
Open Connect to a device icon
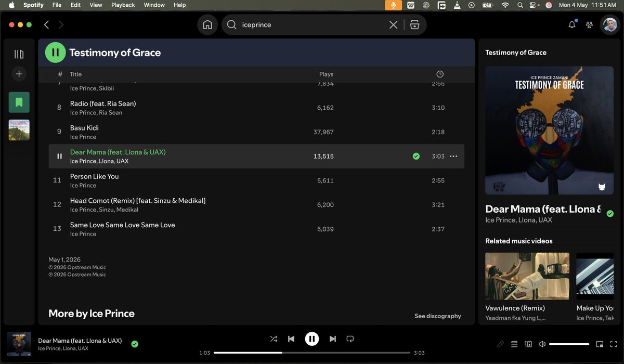pyautogui.click(x=528, y=344)
